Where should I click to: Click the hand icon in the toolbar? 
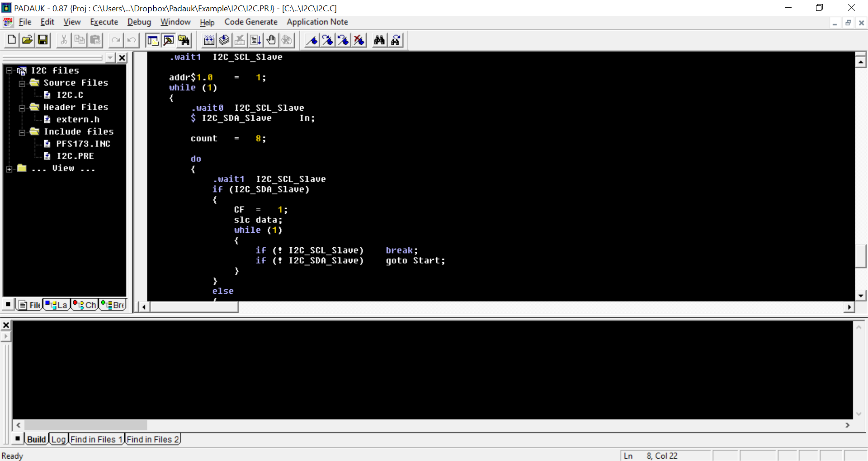tap(271, 40)
